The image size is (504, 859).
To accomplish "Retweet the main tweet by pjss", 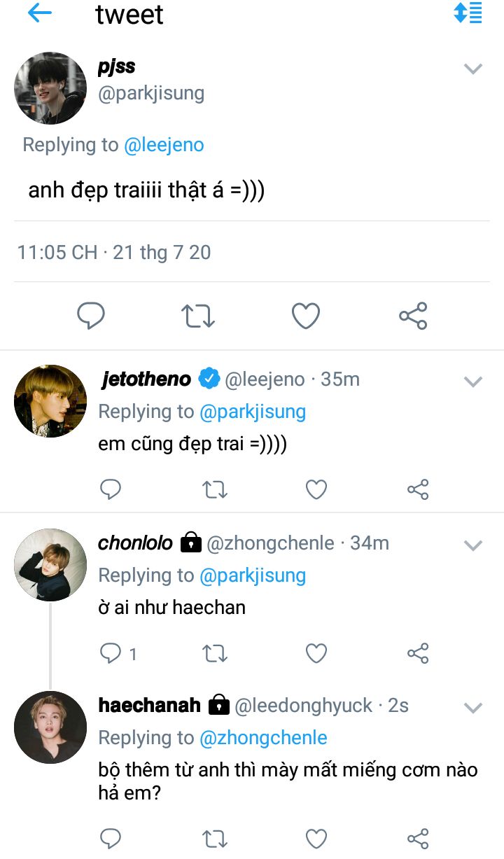I will (x=198, y=316).
